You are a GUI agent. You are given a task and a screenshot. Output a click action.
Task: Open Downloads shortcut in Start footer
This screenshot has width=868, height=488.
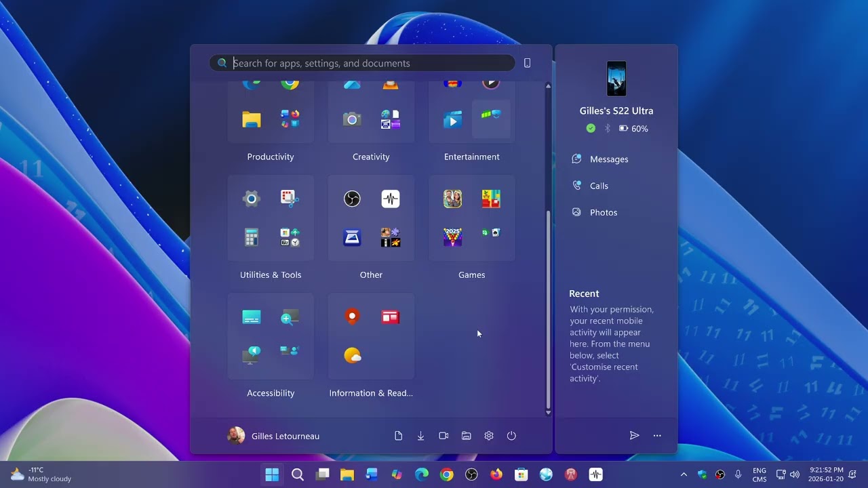(x=420, y=436)
